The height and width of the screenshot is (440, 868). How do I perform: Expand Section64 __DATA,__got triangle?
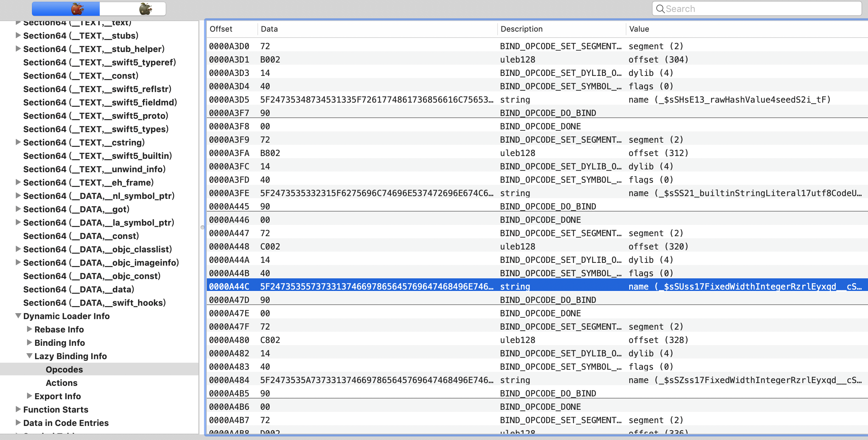[x=18, y=209]
